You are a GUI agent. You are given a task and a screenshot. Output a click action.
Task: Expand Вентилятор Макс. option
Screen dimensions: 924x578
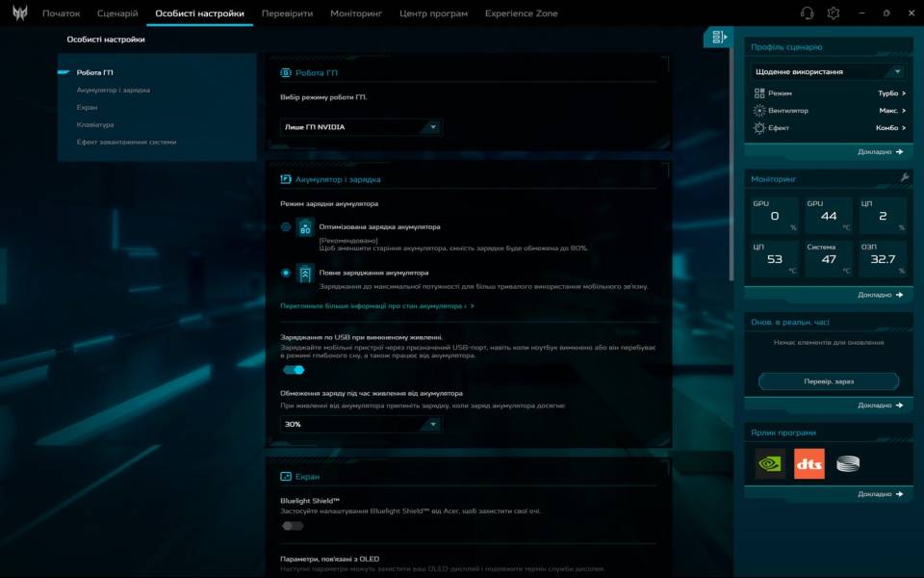[892, 110]
